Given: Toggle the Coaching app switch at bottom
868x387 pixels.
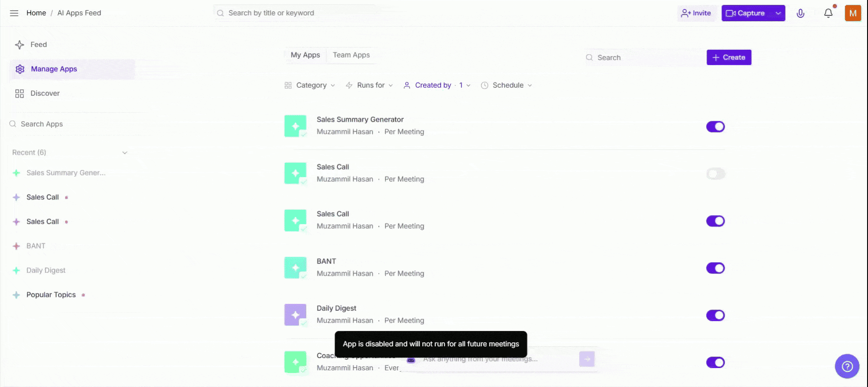Looking at the screenshot, I should 715,363.
